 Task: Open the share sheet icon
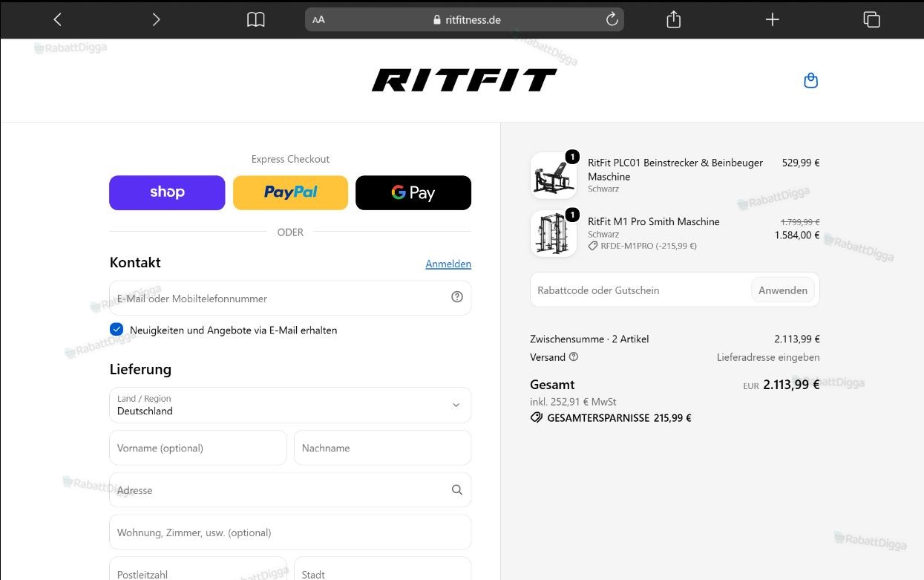(673, 19)
